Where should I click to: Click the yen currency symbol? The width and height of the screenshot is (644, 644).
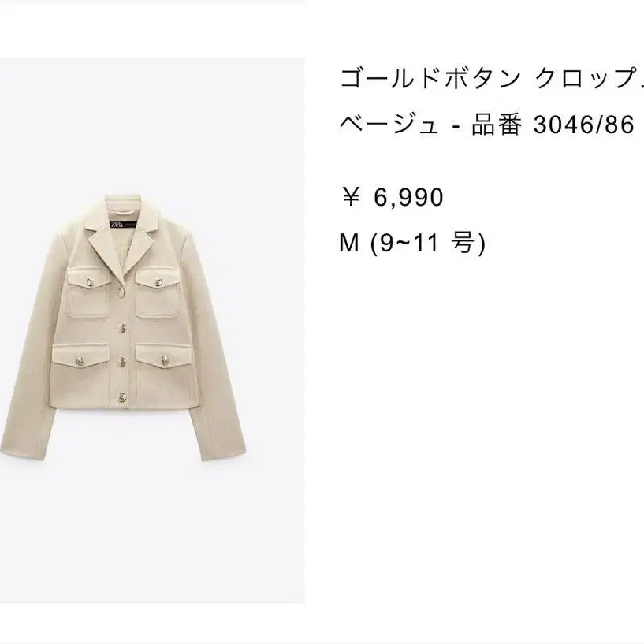click(x=351, y=196)
